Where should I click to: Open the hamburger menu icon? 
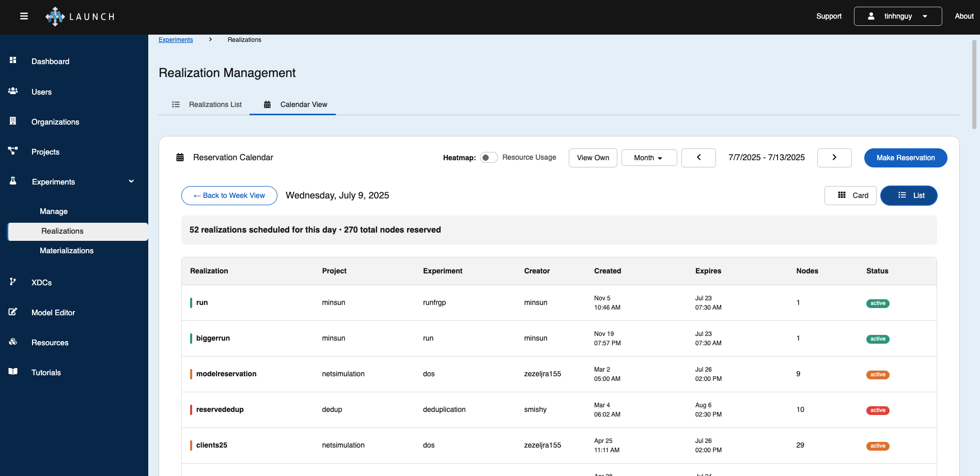(x=24, y=16)
